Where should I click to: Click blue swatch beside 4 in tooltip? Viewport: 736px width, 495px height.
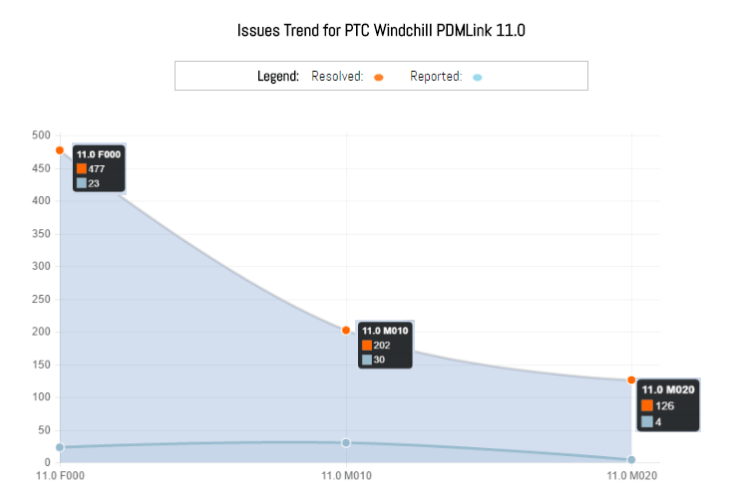point(647,421)
